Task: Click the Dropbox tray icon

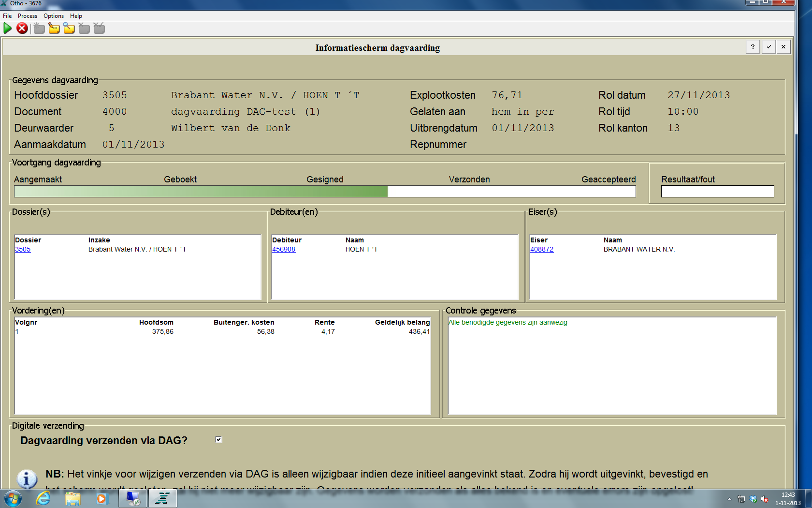Action: pos(753,499)
